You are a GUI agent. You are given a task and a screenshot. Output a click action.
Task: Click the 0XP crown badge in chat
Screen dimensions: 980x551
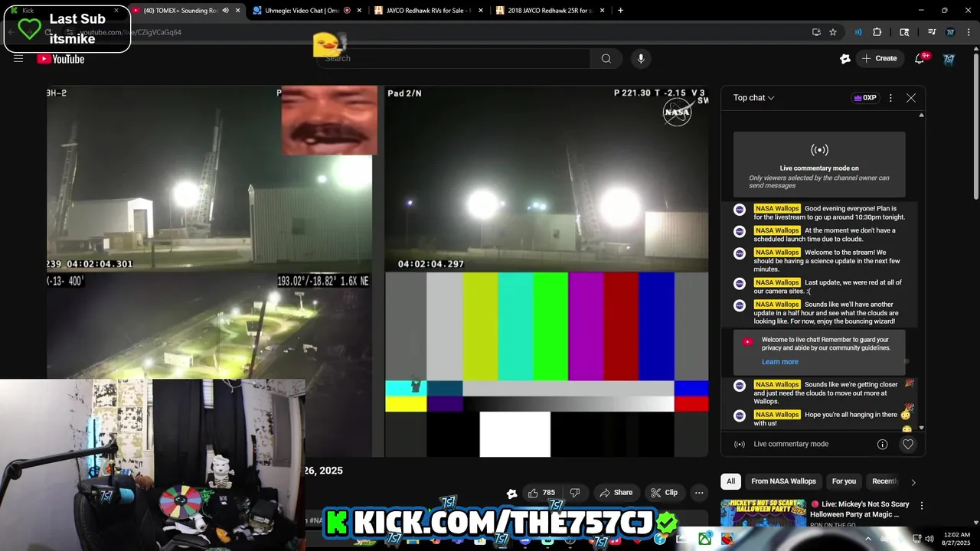coord(864,98)
